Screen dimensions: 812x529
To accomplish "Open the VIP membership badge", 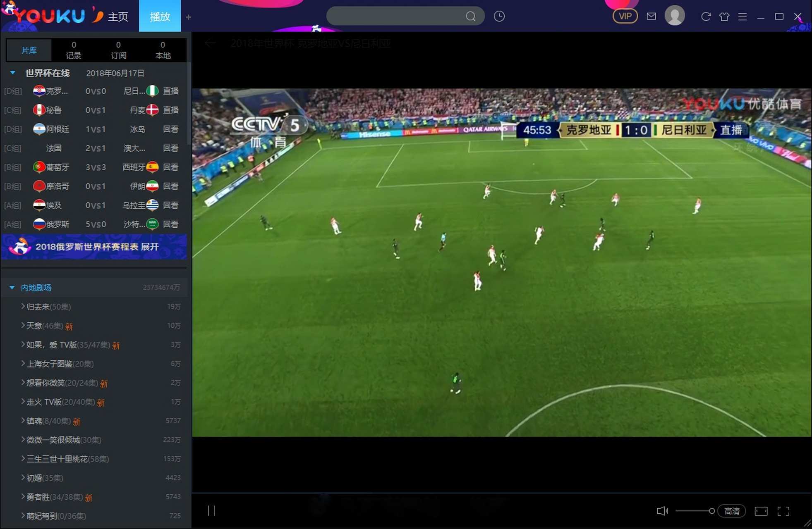I will 625,16.
